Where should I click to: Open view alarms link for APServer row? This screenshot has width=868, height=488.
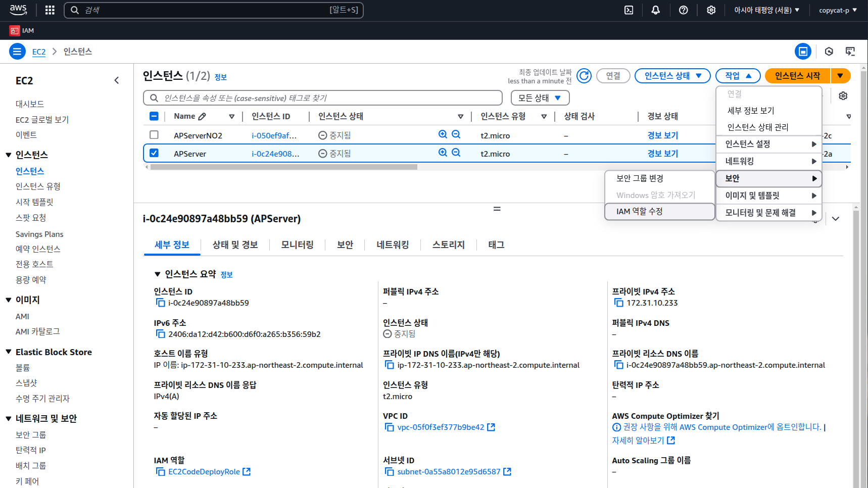tap(663, 154)
